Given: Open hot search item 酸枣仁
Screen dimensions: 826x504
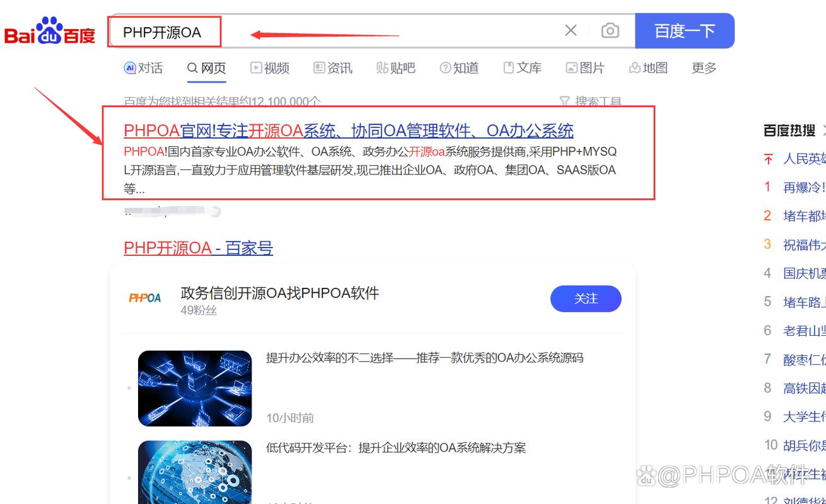Looking at the screenshot, I should (x=804, y=359).
